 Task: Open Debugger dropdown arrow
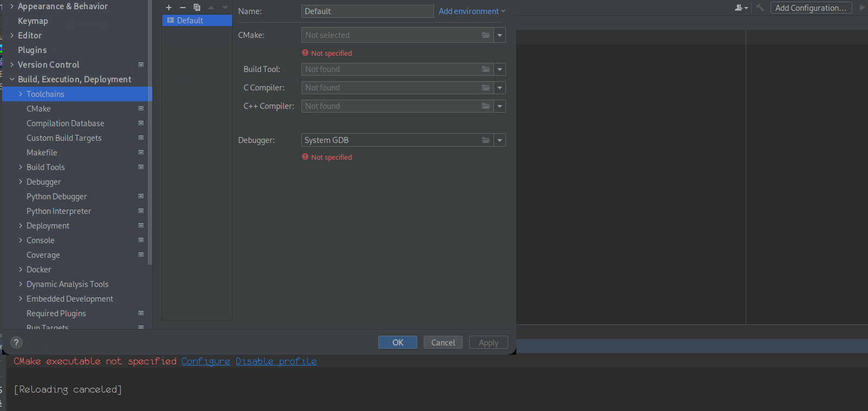(500, 140)
